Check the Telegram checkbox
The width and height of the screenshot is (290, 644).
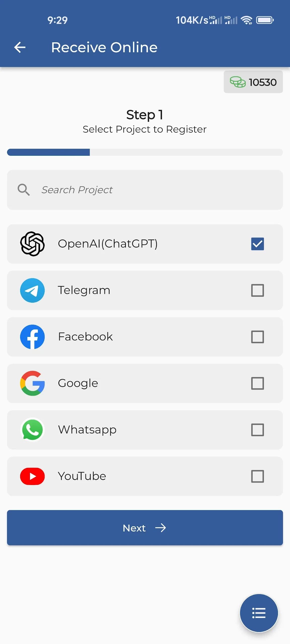(x=257, y=290)
